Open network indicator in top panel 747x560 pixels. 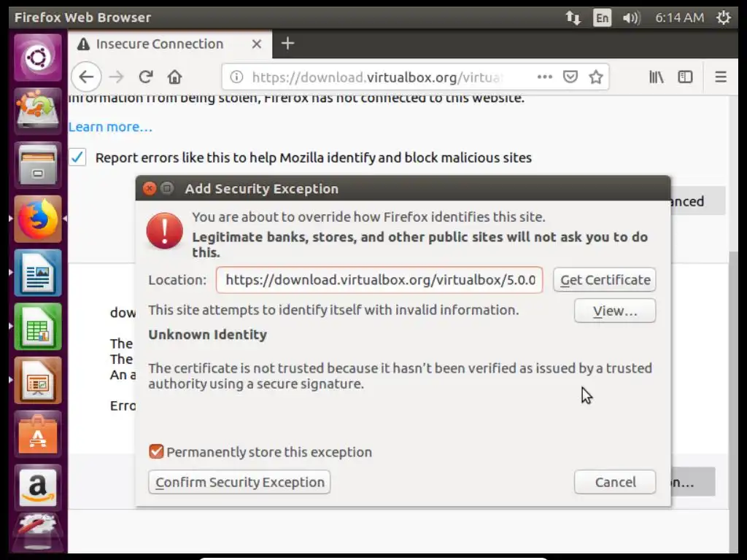(573, 17)
